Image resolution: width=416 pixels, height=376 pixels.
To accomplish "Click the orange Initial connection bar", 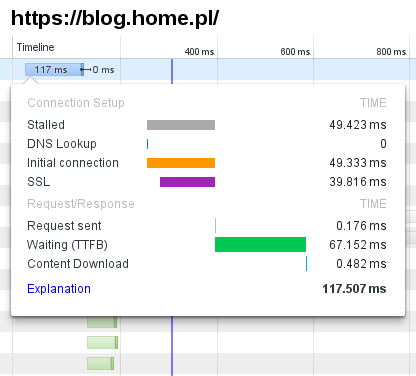I will [x=181, y=163].
